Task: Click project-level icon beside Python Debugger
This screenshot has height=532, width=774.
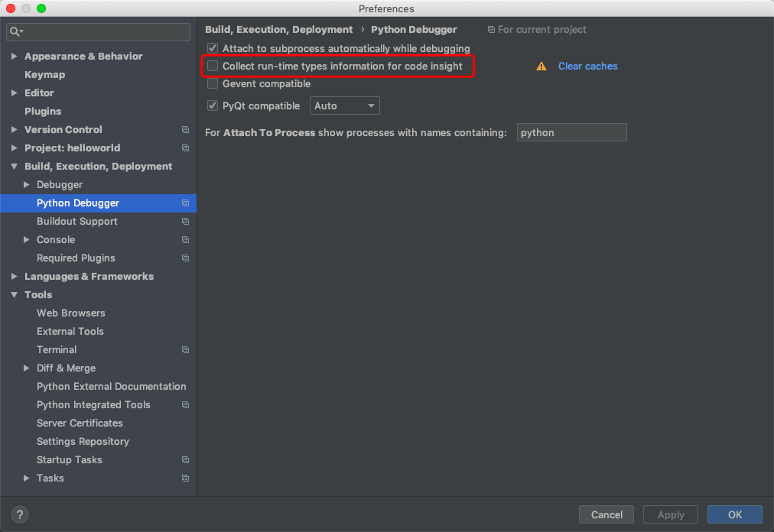Action: click(x=186, y=203)
